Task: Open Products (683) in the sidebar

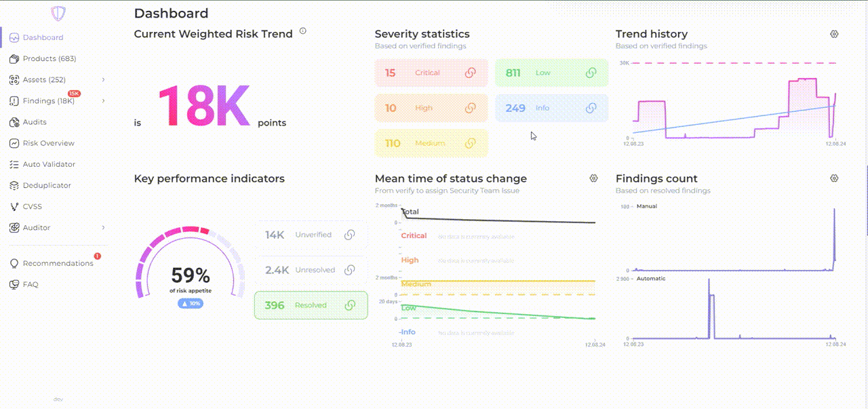Action: click(49, 59)
